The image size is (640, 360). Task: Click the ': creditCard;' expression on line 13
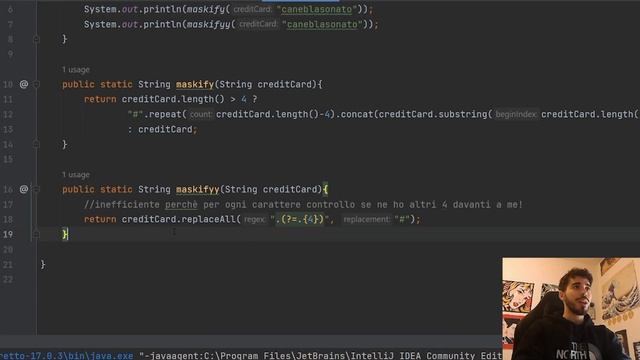pyautogui.click(x=162, y=129)
